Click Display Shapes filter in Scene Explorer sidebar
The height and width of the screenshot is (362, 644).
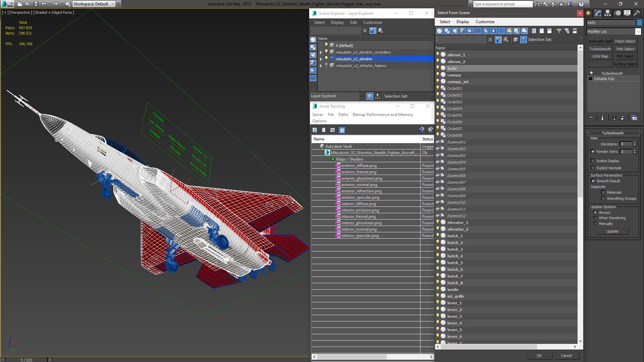point(313,47)
